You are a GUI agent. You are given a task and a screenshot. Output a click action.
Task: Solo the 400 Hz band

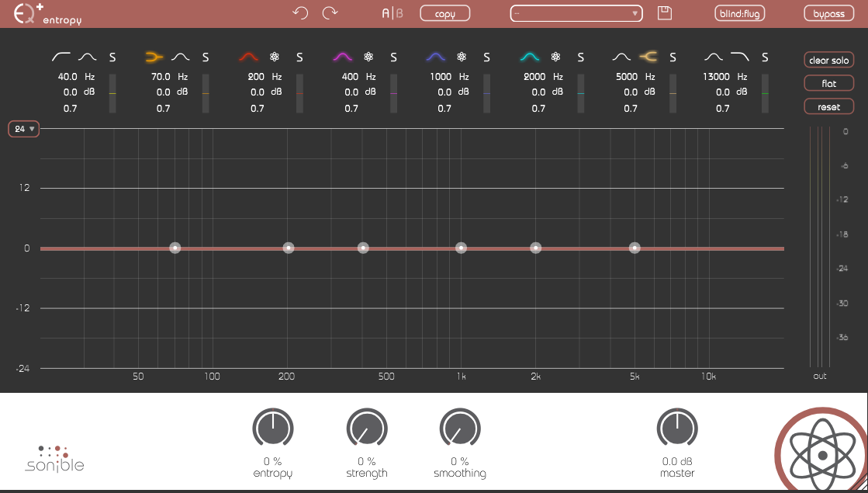click(393, 57)
